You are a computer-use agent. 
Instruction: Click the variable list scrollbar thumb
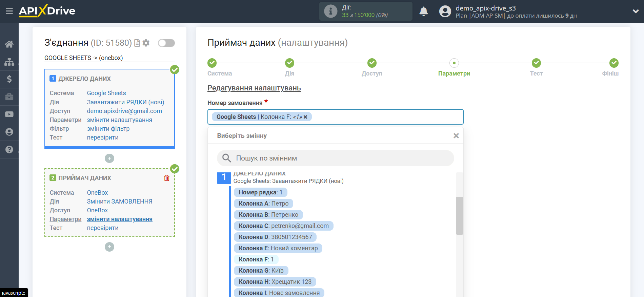click(x=459, y=216)
